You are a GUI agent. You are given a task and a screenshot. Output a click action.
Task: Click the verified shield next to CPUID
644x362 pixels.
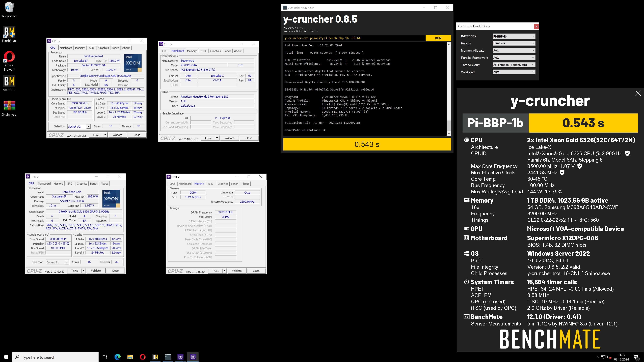tap(627, 153)
